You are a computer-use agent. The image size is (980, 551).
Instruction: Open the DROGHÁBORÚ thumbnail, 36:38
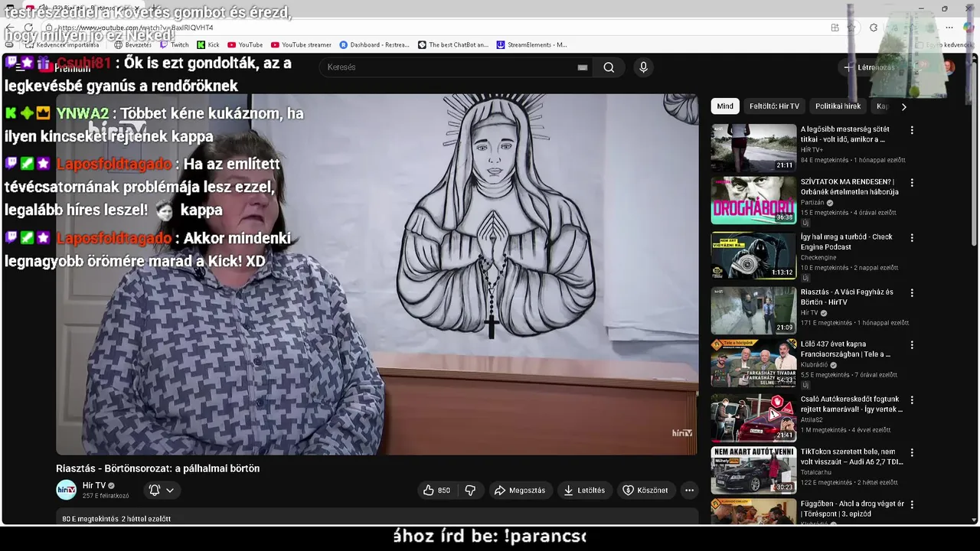coord(753,200)
